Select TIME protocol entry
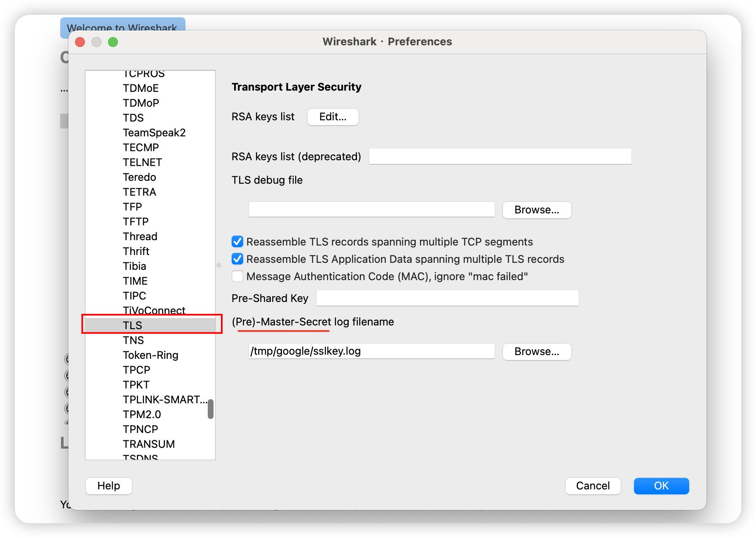The image size is (756, 538). (150, 281)
